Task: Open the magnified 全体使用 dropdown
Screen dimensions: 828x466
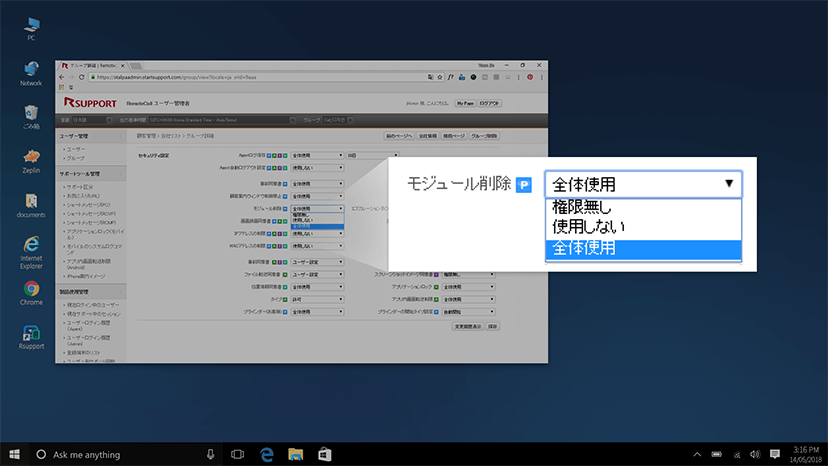Action: [643, 184]
